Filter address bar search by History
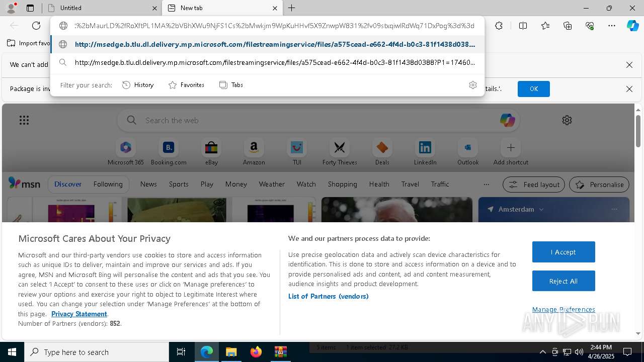The height and width of the screenshot is (362, 644). tap(138, 85)
